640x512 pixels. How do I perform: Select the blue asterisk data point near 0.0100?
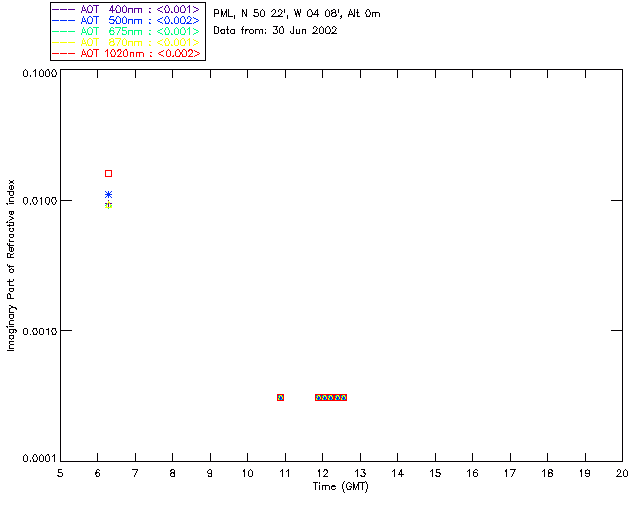(x=108, y=195)
